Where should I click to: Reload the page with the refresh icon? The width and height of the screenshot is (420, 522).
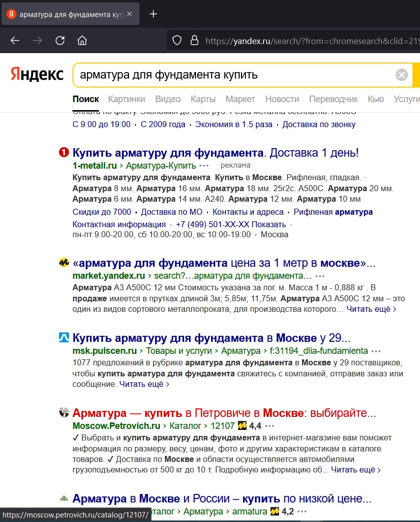[x=60, y=41]
